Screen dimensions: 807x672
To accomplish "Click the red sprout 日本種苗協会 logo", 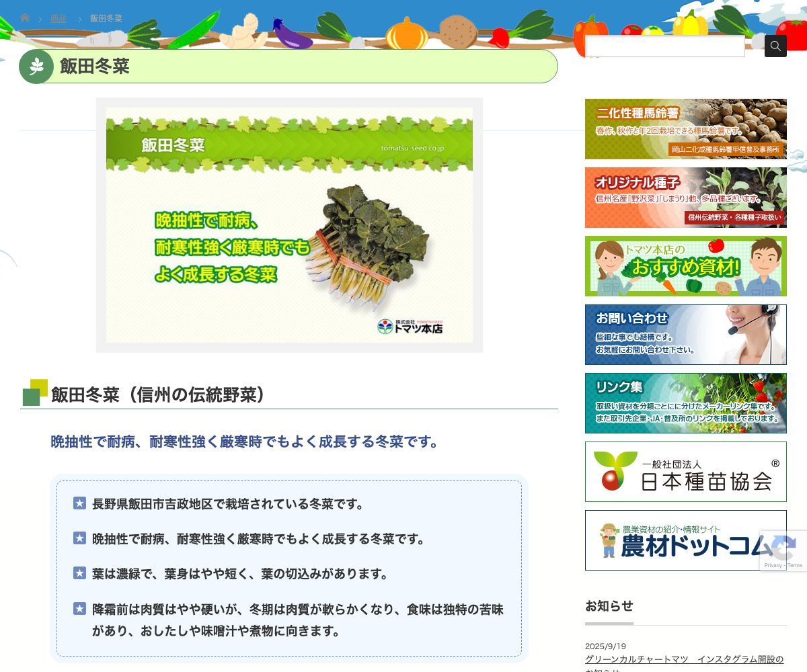I will pyautogui.click(x=615, y=470).
